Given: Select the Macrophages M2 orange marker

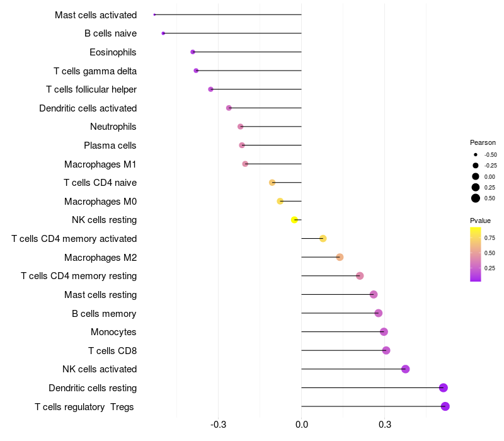Looking at the screenshot, I should [x=340, y=257].
